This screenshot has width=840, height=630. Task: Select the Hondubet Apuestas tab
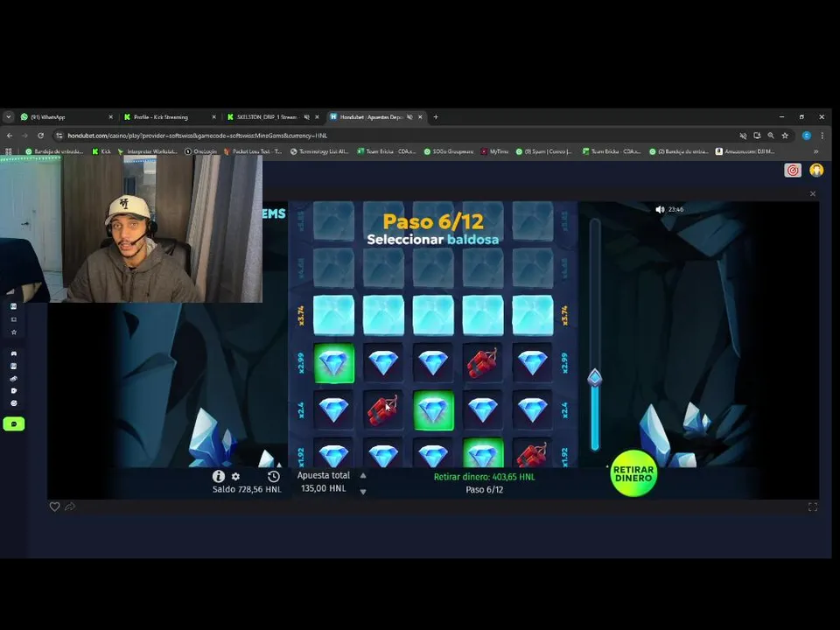tap(375, 116)
